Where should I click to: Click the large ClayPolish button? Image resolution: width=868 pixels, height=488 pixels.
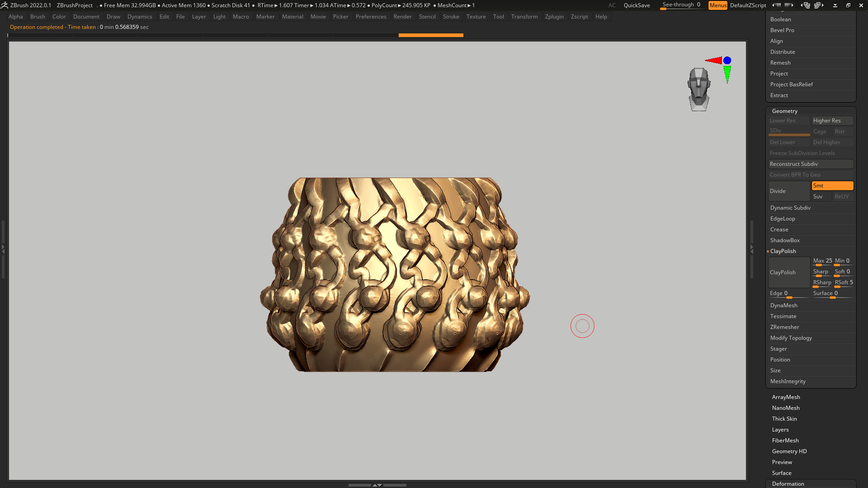789,272
